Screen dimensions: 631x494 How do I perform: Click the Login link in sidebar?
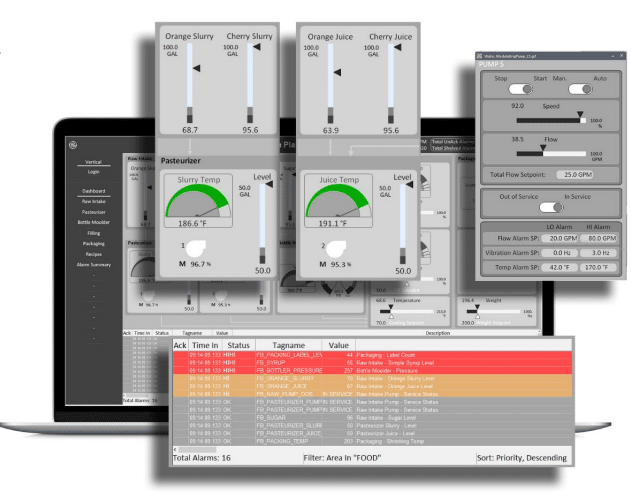pyautogui.click(x=93, y=172)
